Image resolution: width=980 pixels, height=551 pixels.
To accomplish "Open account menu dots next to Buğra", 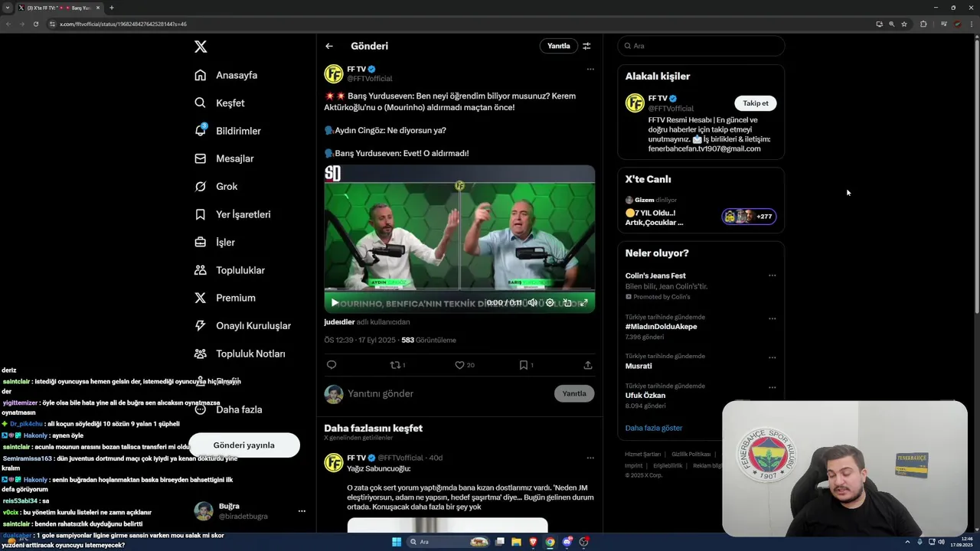I will point(302,510).
